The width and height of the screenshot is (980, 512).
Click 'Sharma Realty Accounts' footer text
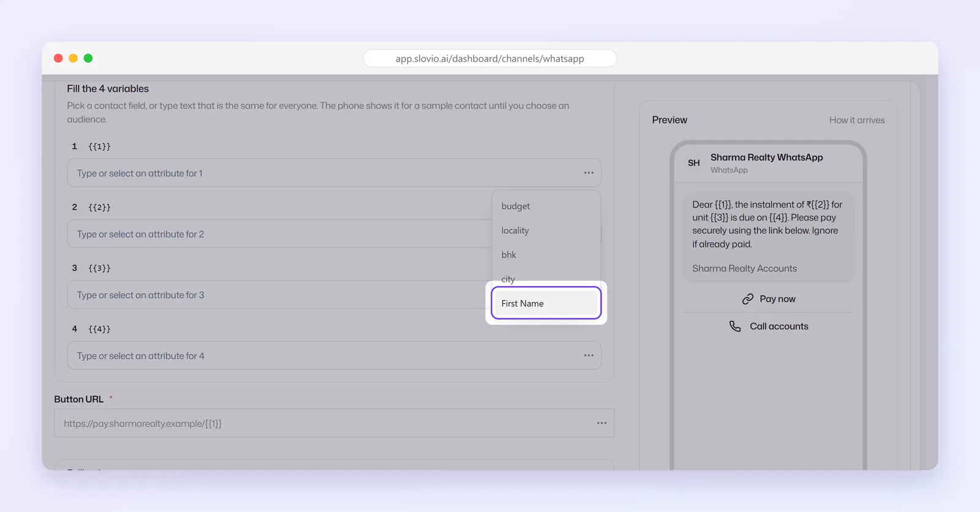point(745,268)
